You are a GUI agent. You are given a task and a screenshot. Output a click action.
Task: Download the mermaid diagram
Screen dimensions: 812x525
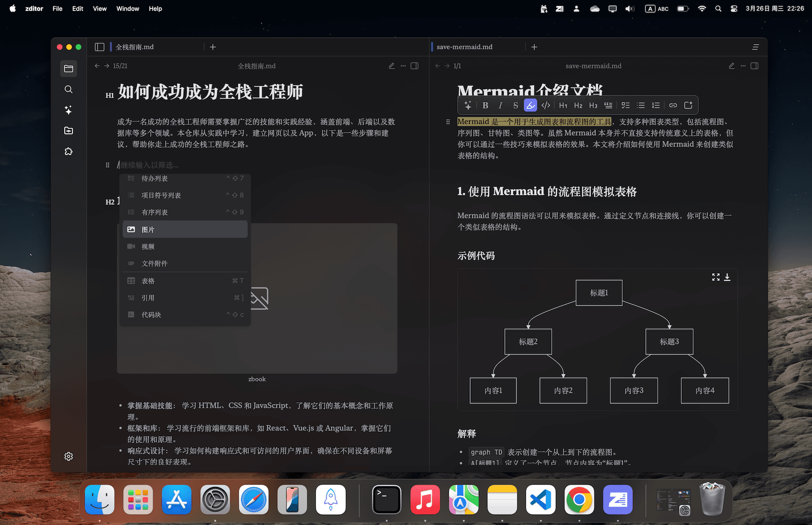point(727,277)
